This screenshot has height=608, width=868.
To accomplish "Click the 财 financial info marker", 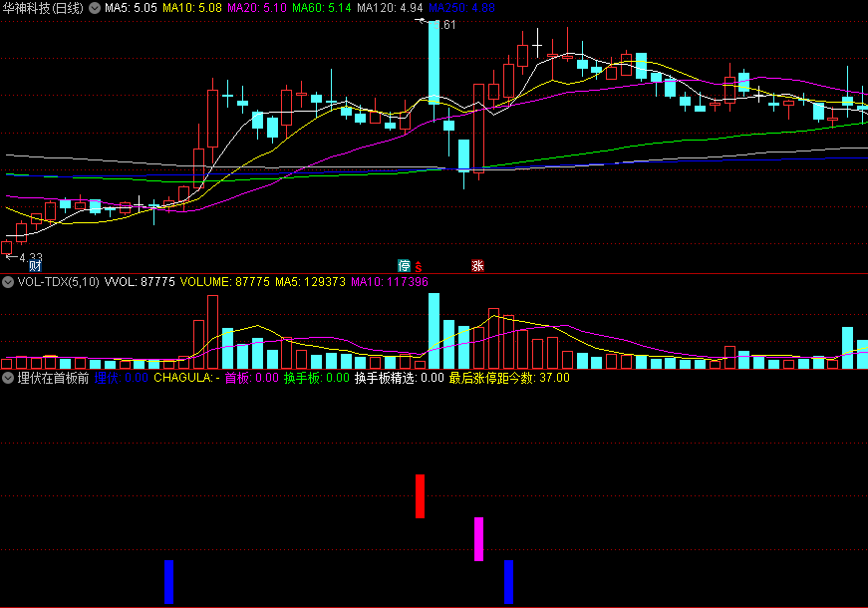I will (x=35, y=266).
